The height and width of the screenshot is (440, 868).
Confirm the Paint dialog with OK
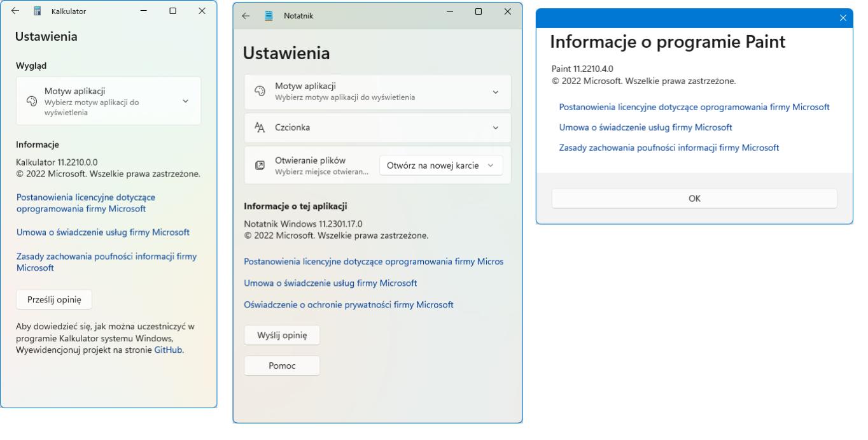click(x=694, y=199)
